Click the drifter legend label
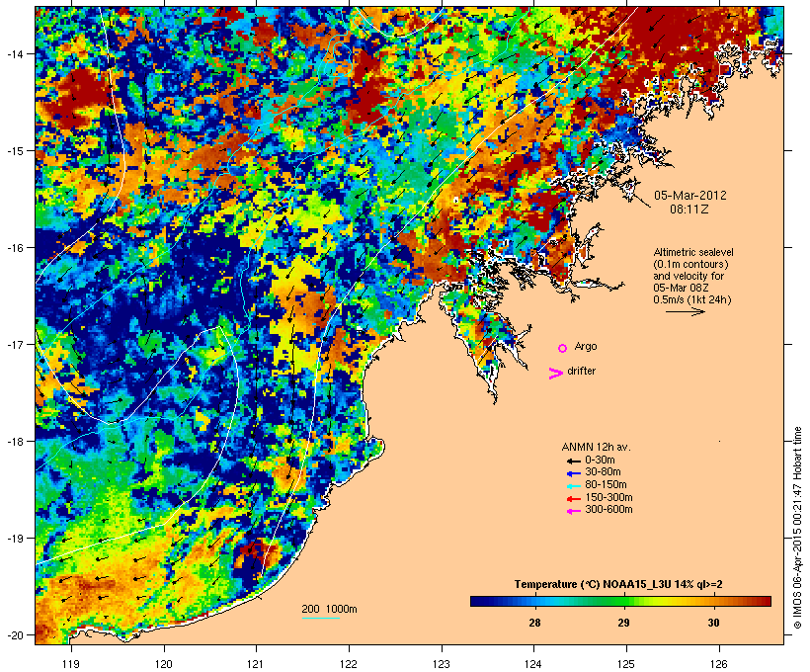The height and width of the screenshot is (672, 810). point(581,371)
